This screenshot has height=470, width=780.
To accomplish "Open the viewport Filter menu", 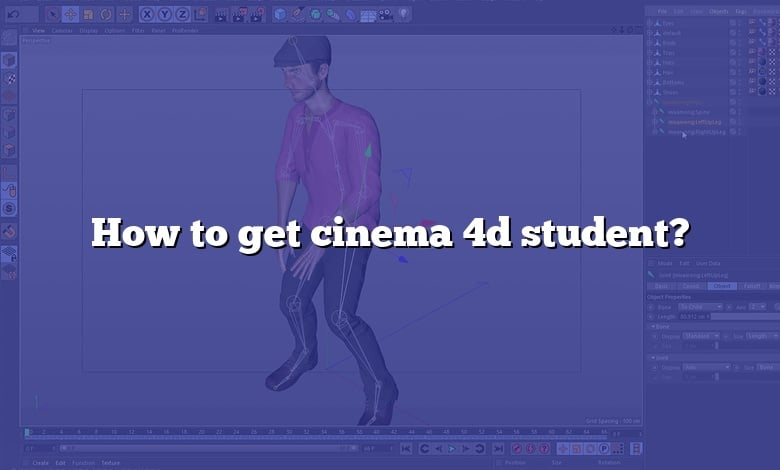I will [x=138, y=30].
